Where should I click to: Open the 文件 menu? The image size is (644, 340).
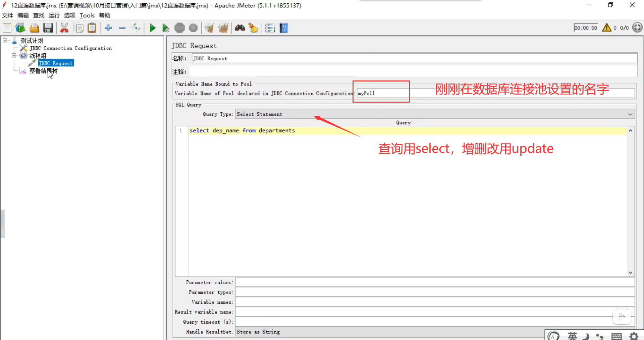[7, 15]
